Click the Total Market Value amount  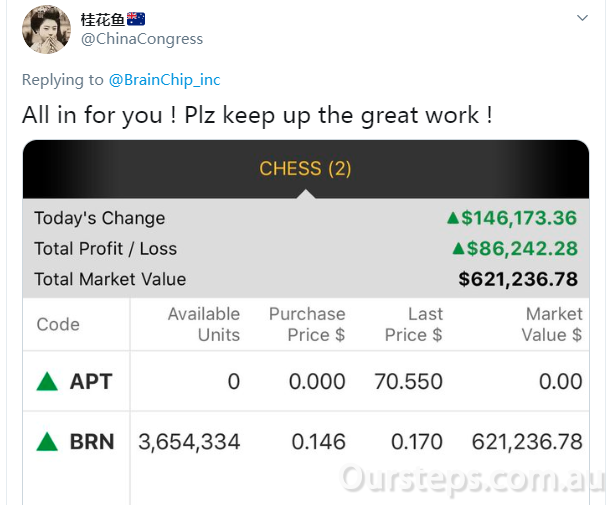point(518,279)
